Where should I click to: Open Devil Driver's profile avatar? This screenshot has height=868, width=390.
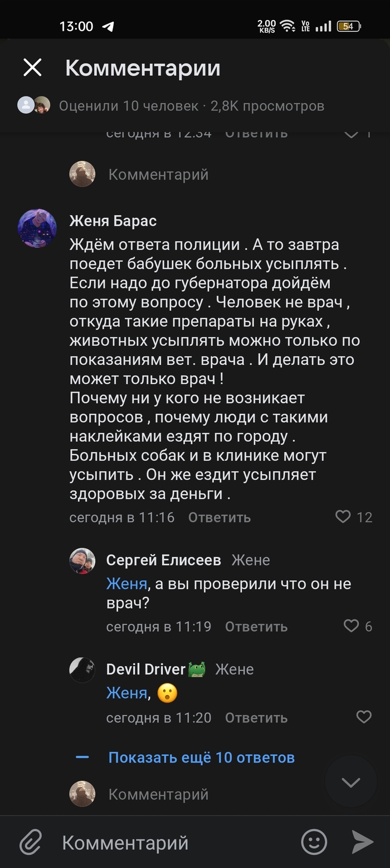(x=82, y=669)
